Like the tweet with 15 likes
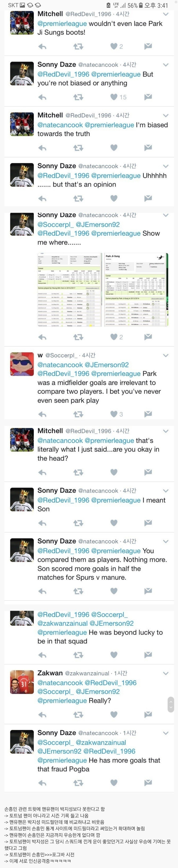The image size is (178, 868). click(114, 97)
